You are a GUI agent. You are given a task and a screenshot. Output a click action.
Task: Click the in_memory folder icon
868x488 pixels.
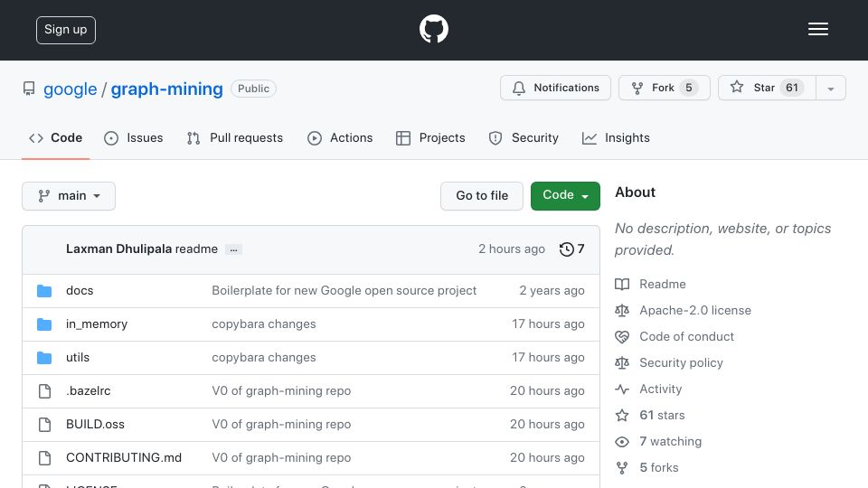[x=44, y=324]
